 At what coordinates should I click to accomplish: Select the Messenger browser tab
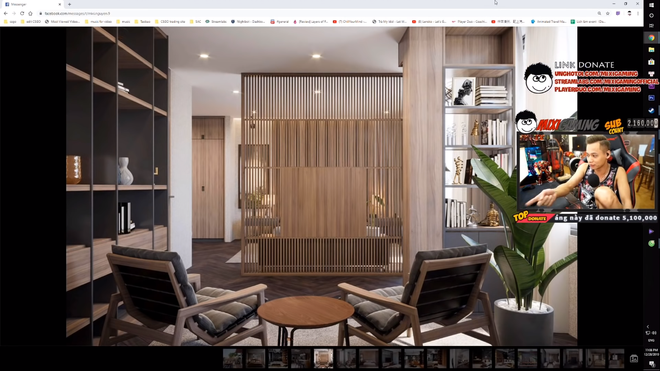[x=32, y=4]
